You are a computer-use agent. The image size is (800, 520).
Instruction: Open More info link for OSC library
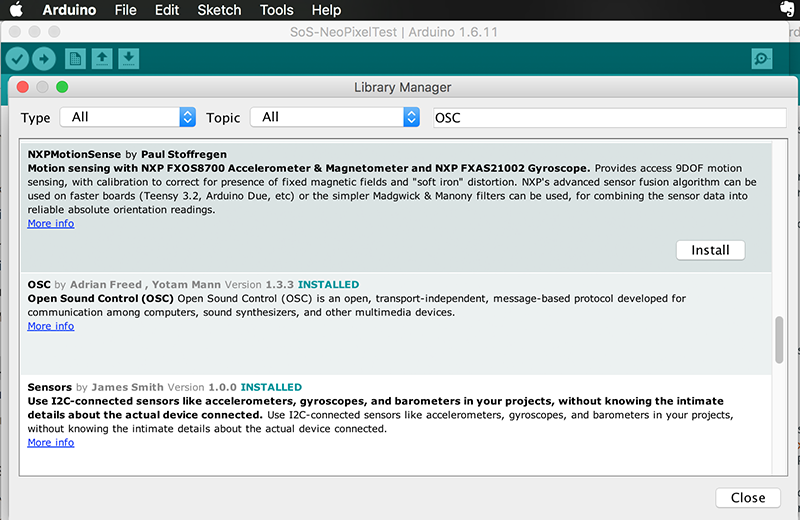coord(51,326)
